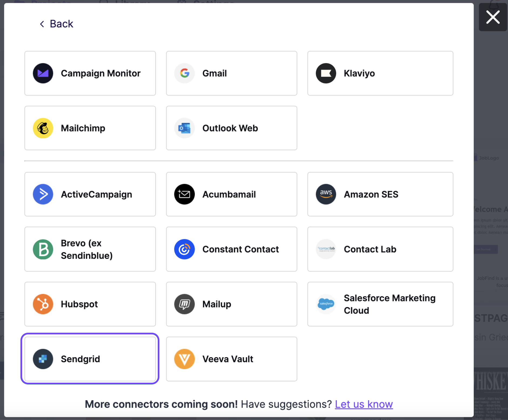Screen dimensions: 508x420
Task: Select the Gmail Google logo icon
Action: coord(185,73)
